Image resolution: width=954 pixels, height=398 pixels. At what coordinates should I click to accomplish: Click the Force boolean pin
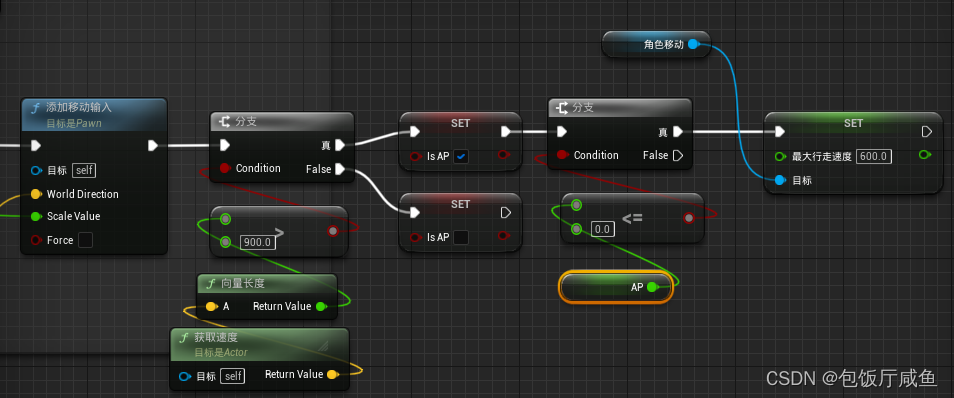point(36,240)
